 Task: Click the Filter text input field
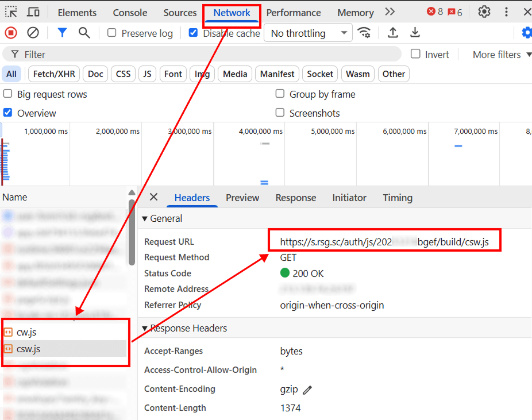pyautogui.click(x=207, y=55)
